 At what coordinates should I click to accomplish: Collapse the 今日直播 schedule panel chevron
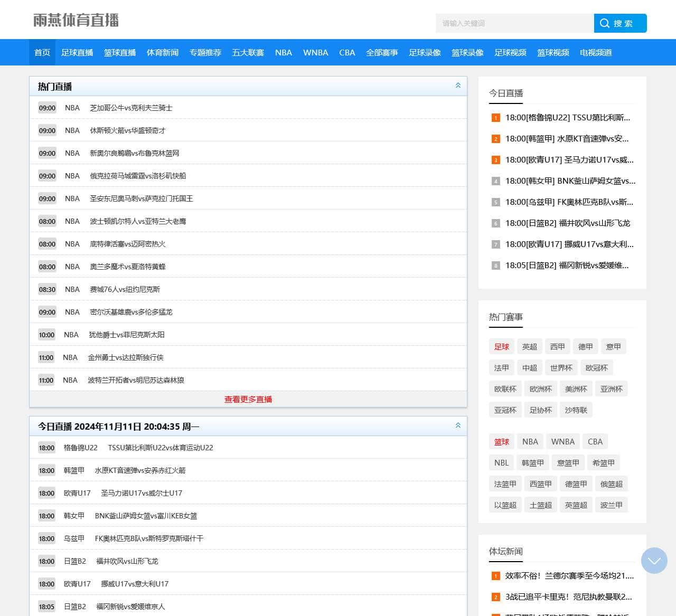(x=458, y=425)
